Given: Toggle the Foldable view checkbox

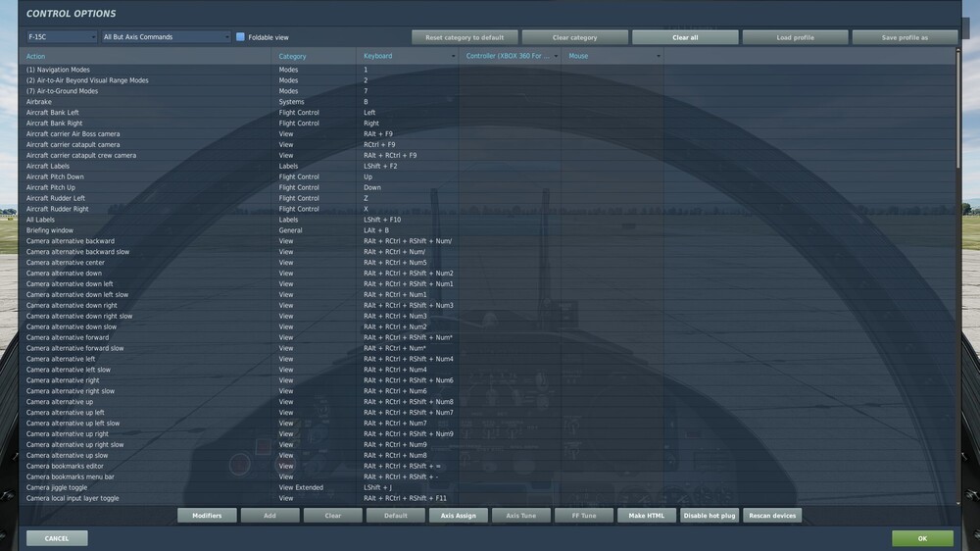Looking at the screenshot, I should pos(240,37).
